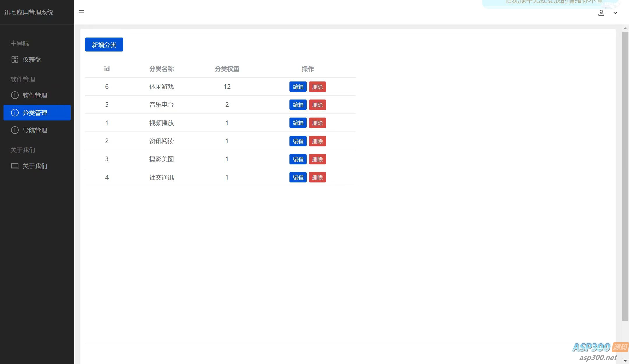Open 仪表盘 in the sidebar
Screen dimensions: 629x364
click(37, 59)
